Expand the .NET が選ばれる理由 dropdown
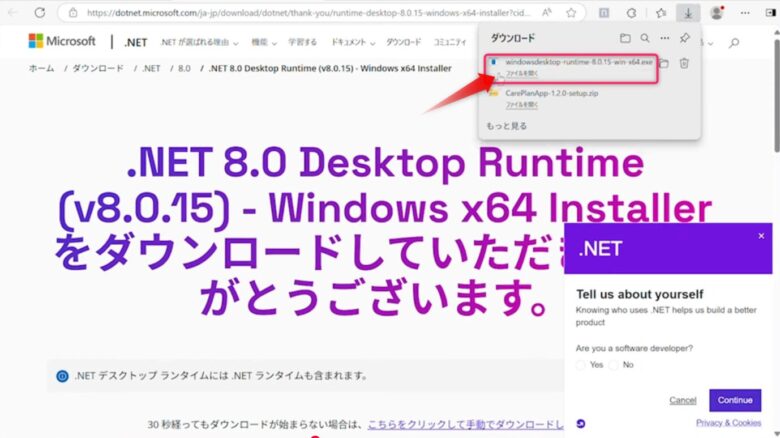 (200, 43)
